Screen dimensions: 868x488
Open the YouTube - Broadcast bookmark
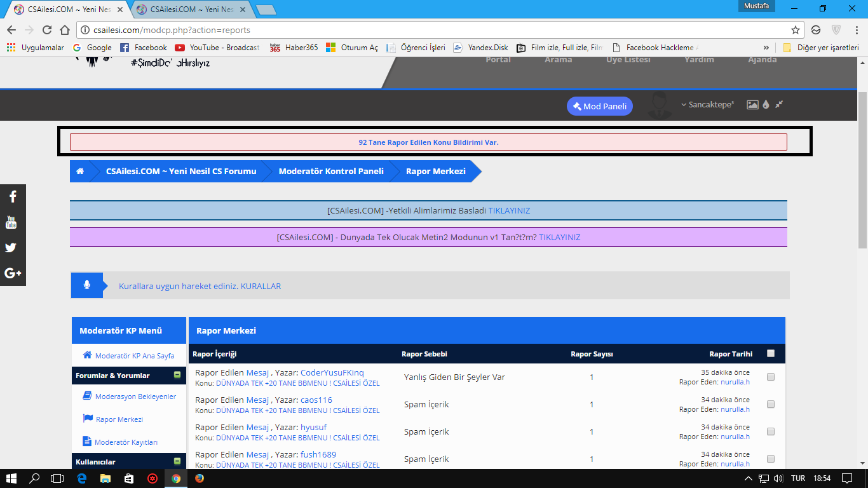click(217, 48)
